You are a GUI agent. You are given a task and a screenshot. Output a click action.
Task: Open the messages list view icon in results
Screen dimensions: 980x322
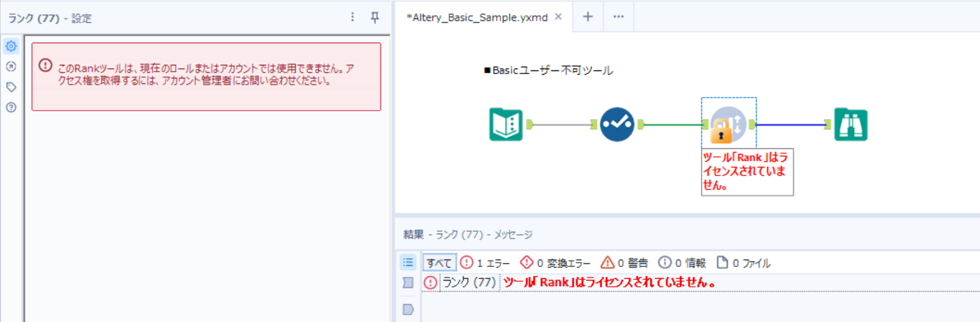(408, 263)
